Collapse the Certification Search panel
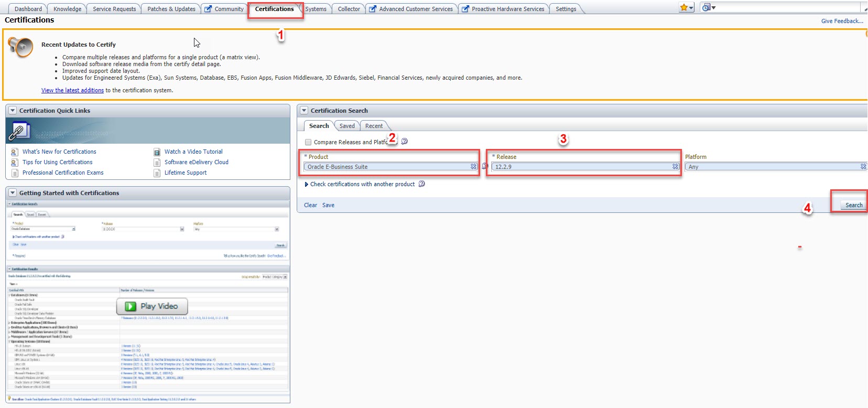Image resolution: width=868 pixels, height=408 pixels. (304, 111)
